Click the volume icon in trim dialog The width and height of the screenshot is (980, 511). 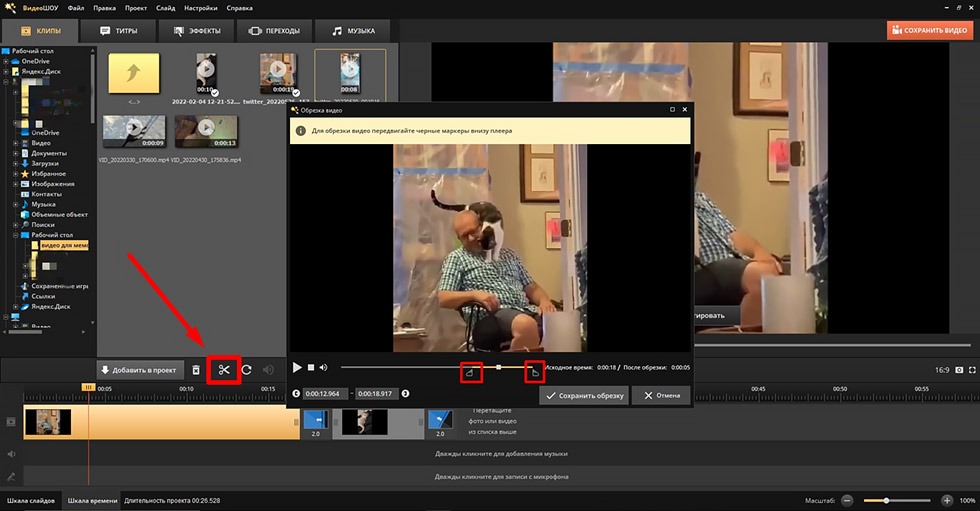pos(323,367)
